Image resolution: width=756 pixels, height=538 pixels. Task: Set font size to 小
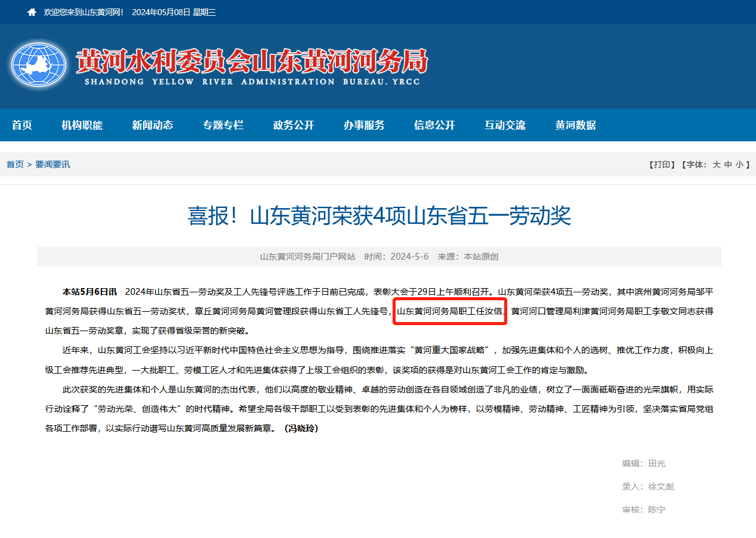739,164
